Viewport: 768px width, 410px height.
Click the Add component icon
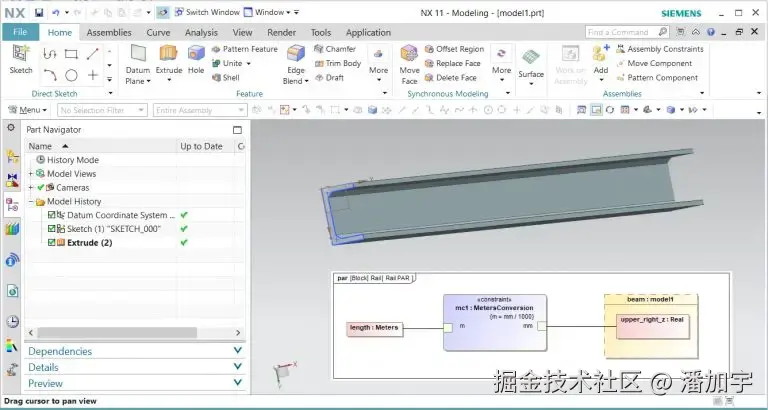600,53
